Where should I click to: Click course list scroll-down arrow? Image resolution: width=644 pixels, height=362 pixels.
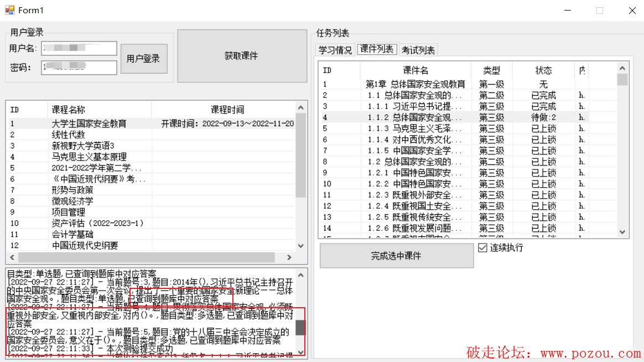(300, 246)
